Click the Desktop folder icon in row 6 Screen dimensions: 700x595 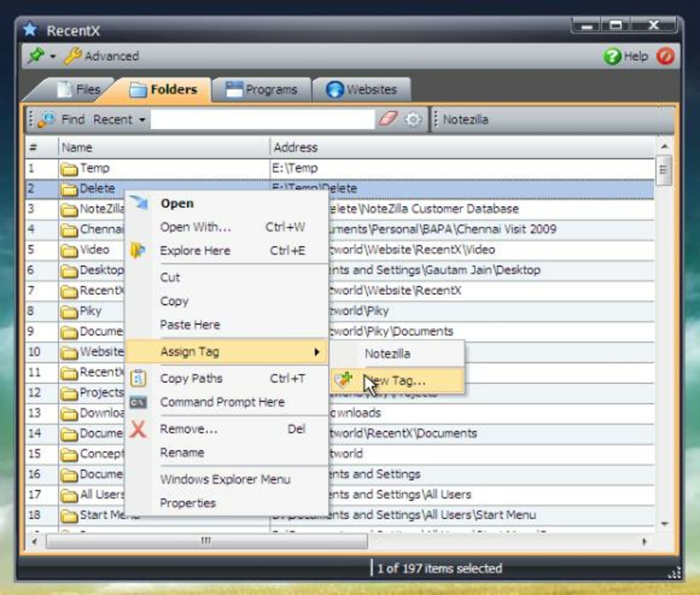tap(69, 271)
